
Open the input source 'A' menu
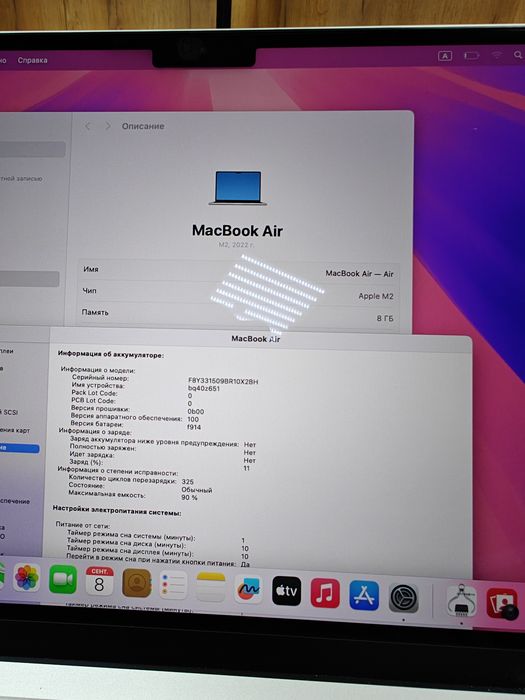445,56
